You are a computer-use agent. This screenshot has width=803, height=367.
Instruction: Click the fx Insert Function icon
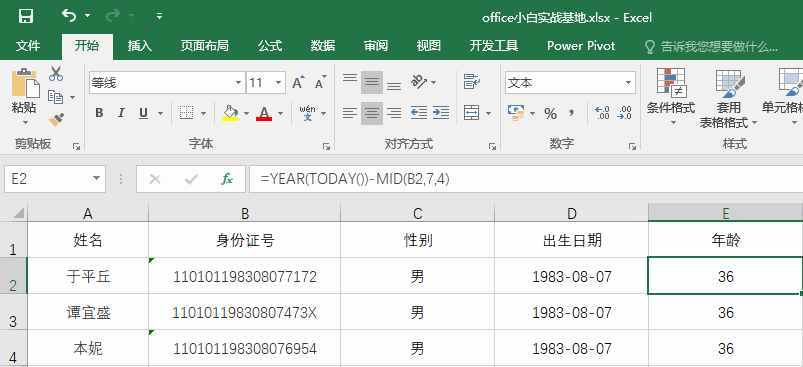tap(227, 179)
